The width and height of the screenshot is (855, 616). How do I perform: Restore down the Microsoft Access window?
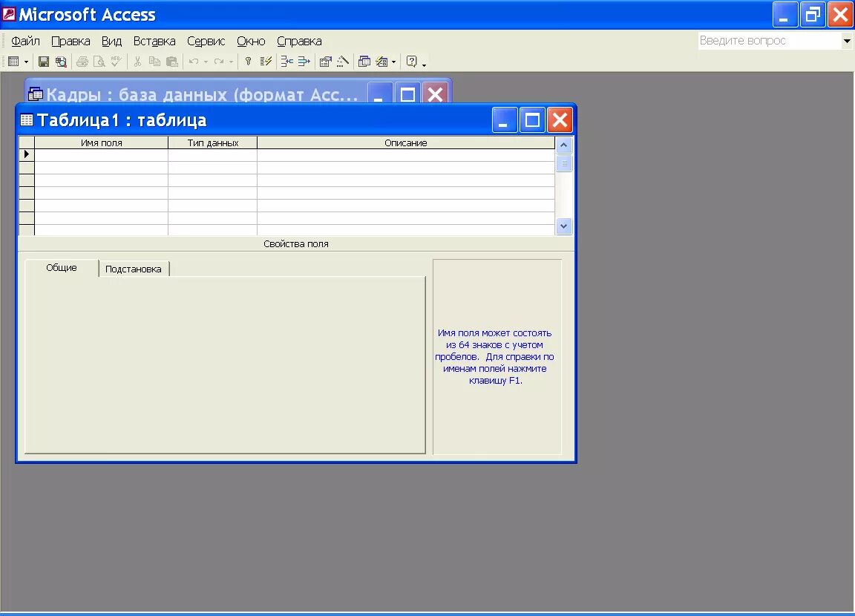point(813,15)
